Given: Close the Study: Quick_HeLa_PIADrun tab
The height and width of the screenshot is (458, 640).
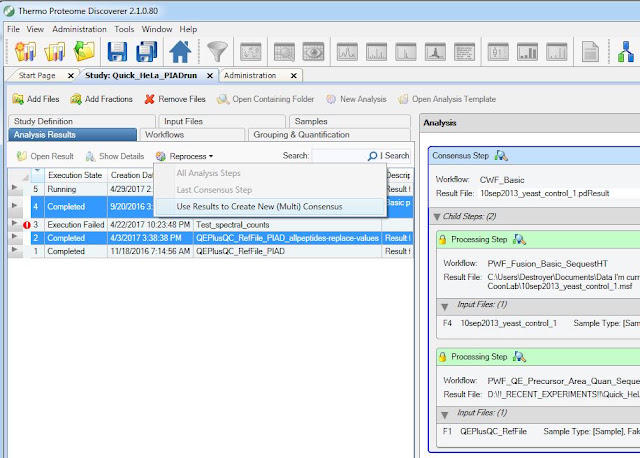Looking at the screenshot, I should click(210, 76).
